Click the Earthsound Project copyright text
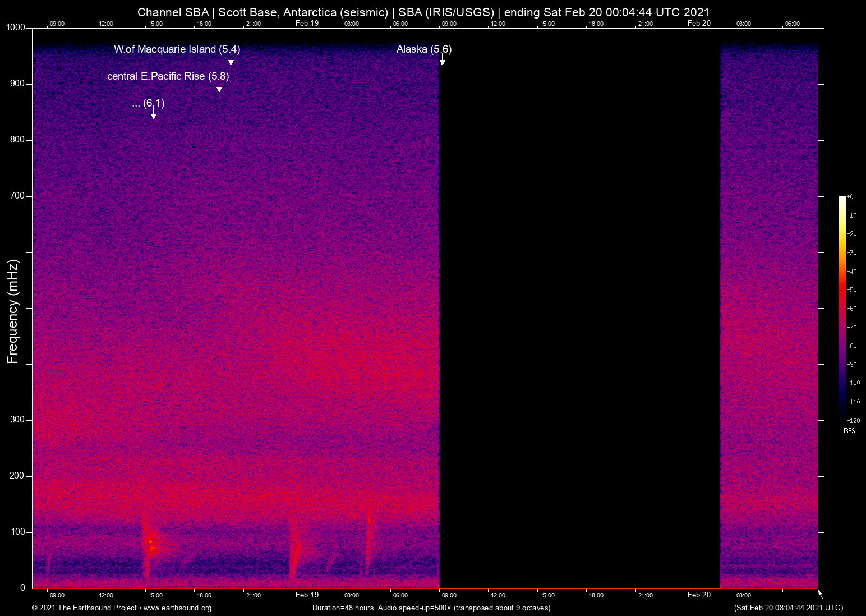The width and height of the screenshot is (866, 616). [x=122, y=608]
